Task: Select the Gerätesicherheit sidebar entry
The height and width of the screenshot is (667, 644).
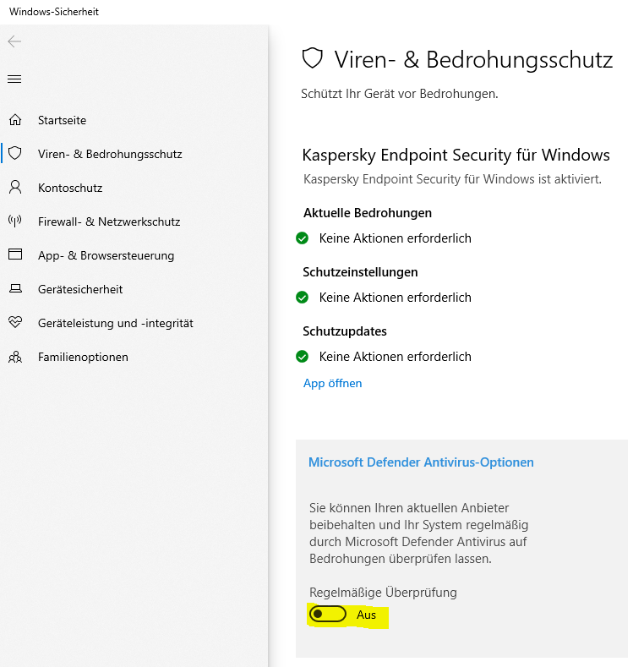Action: coord(80,289)
